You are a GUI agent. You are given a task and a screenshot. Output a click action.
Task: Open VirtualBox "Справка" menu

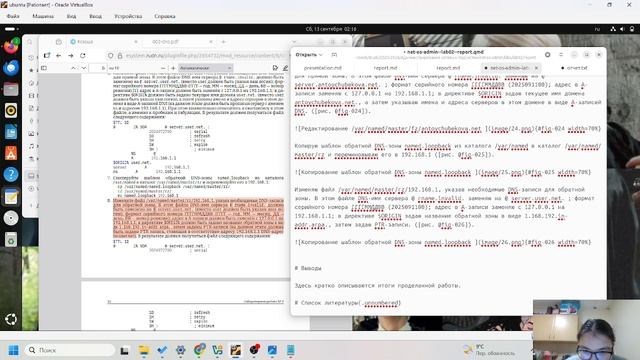pos(165,16)
